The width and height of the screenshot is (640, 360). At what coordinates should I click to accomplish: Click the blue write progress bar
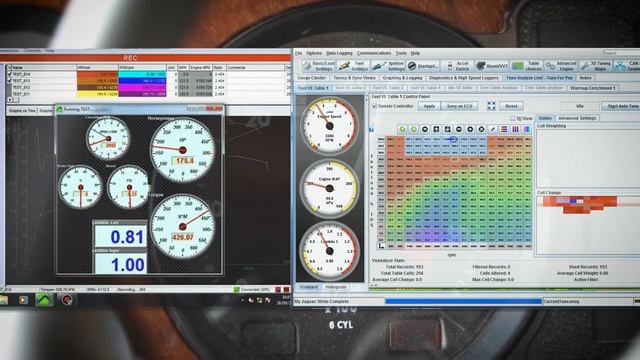tap(463, 301)
